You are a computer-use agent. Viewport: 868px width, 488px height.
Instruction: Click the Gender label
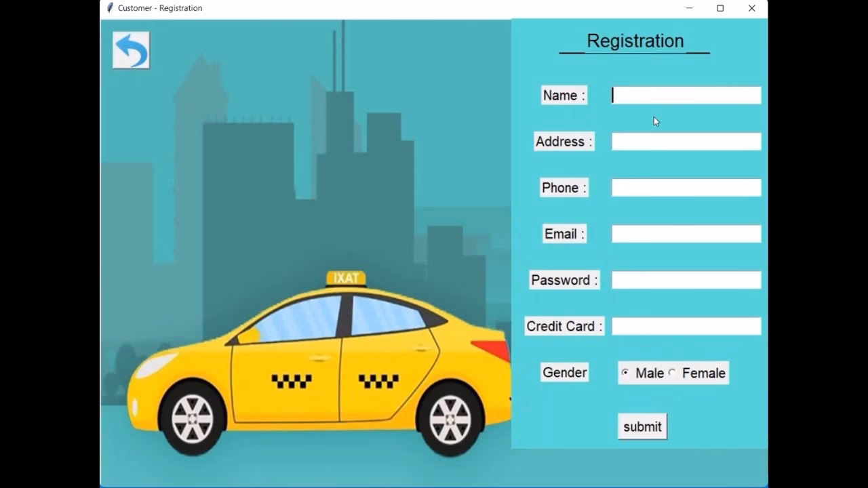[564, 372]
